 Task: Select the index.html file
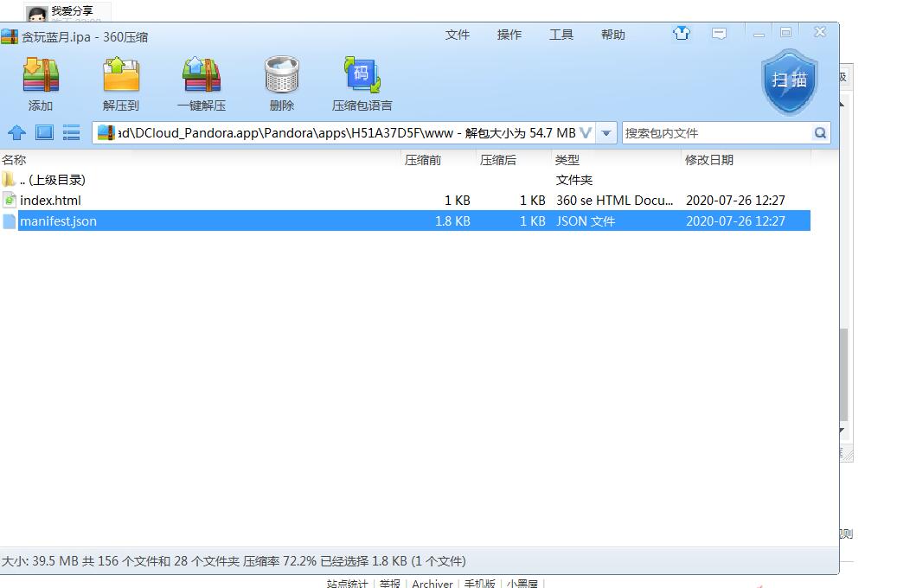(50, 201)
